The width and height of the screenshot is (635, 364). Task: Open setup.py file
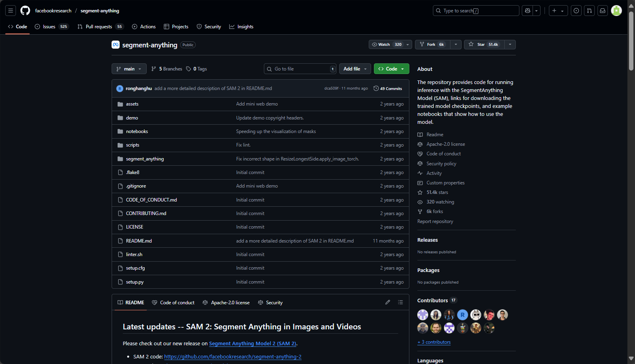[135, 282]
